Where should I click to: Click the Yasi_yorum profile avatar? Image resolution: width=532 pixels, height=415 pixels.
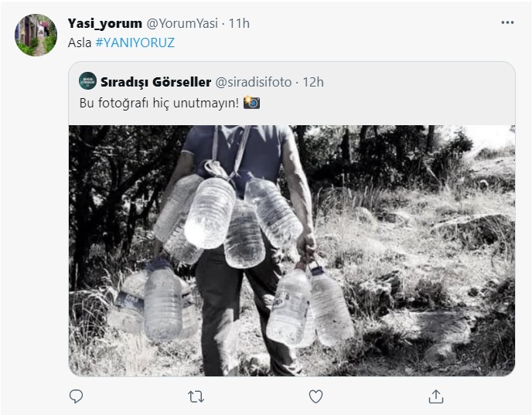pos(36,35)
